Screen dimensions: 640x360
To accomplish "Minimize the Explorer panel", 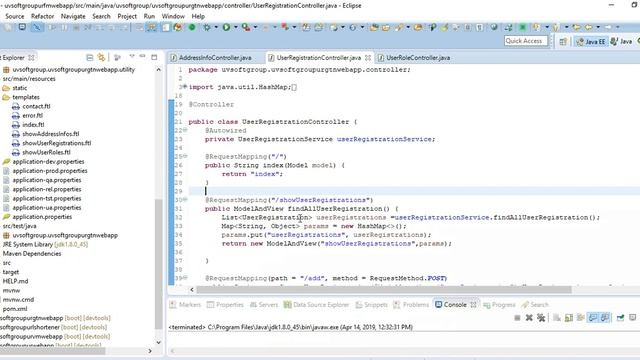I will click(142, 56).
